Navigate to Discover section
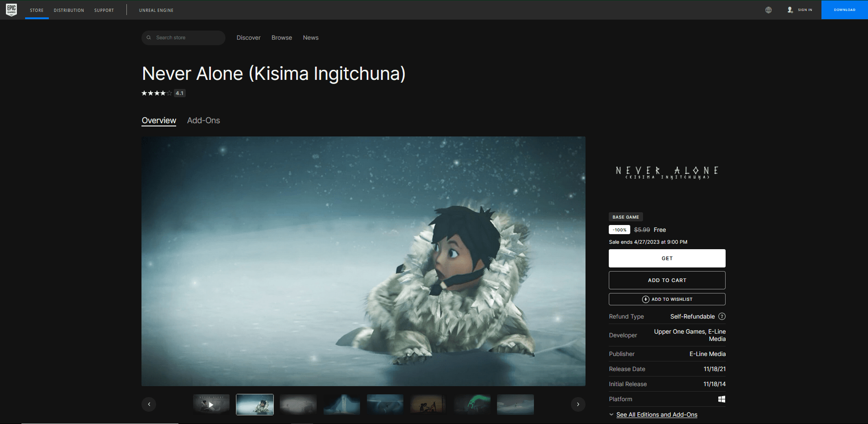This screenshot has height=424, width=868. tap(248, 38)
